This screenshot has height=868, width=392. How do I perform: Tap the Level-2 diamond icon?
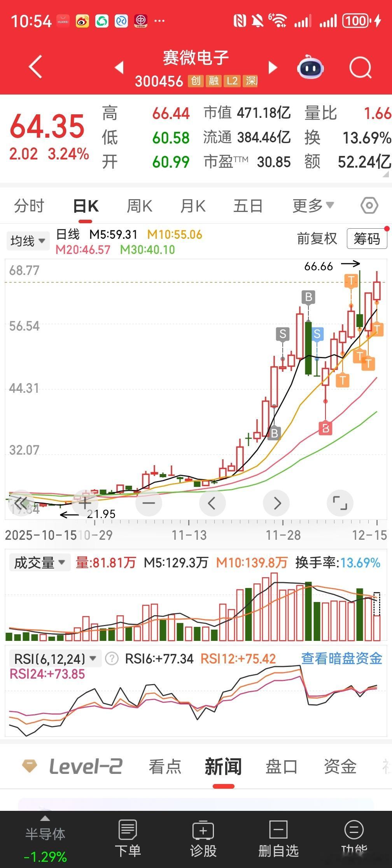(x=30, y=766)
